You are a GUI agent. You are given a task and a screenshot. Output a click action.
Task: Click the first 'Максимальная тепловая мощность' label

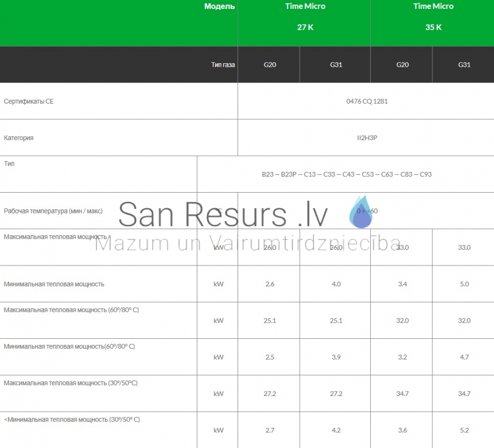55,237
